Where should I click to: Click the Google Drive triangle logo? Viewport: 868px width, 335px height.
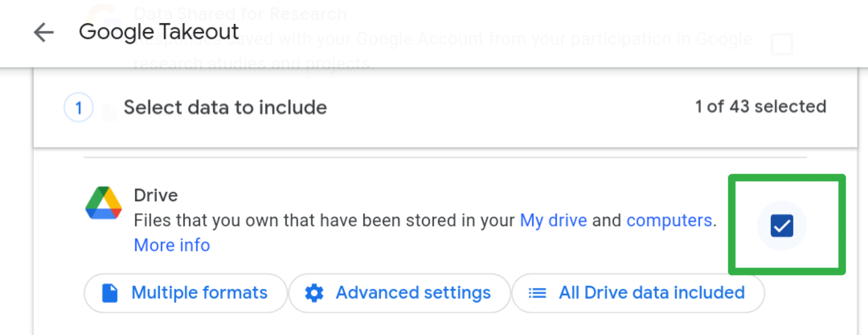point(103,202)
